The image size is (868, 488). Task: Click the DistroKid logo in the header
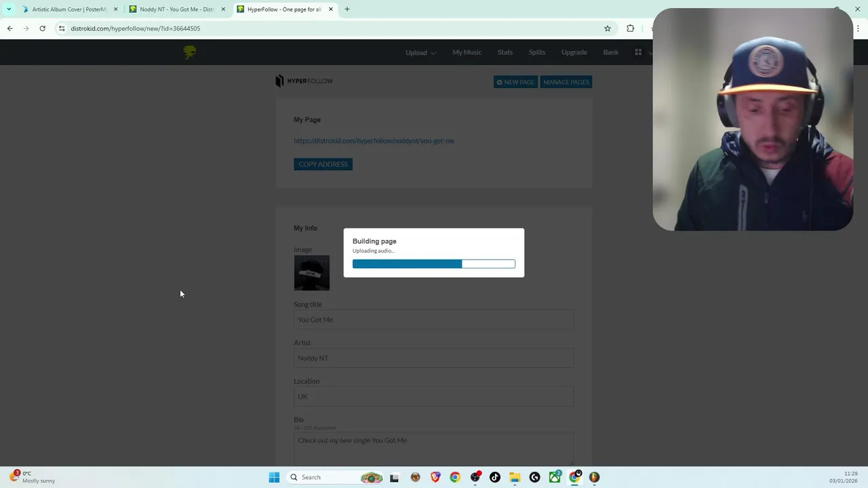click(x=189, y=52)
